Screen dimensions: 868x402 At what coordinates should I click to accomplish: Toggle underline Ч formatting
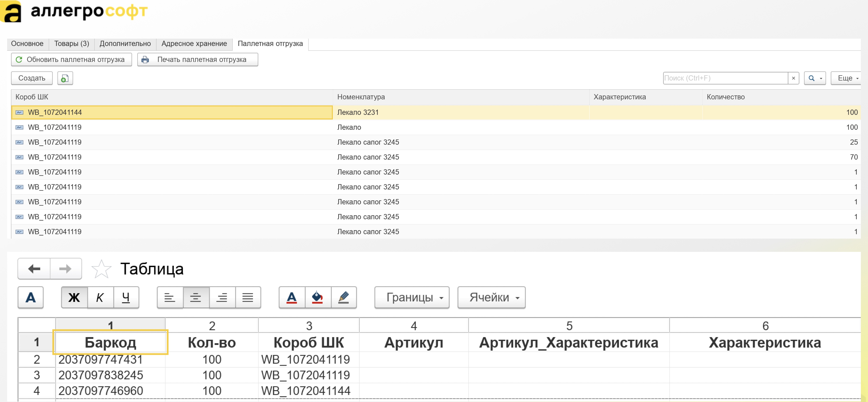(126, 298)
